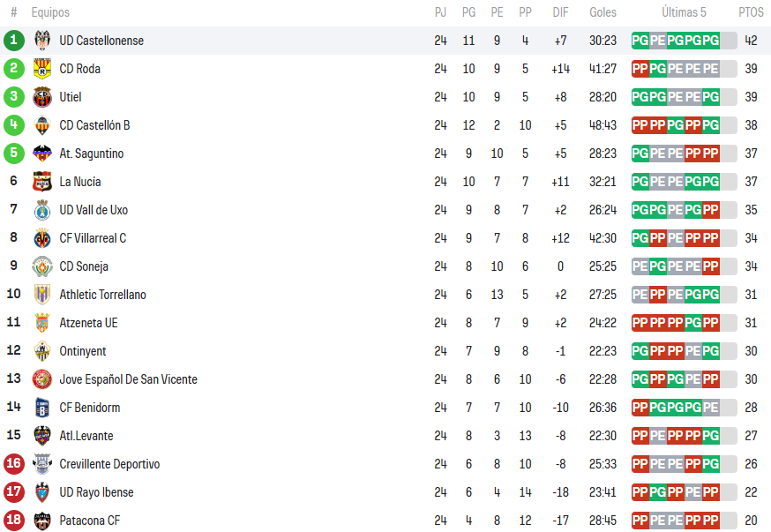Click the Últimas 5 column header
This screenshot has width=771, height=532.
(x=684, y=12)
